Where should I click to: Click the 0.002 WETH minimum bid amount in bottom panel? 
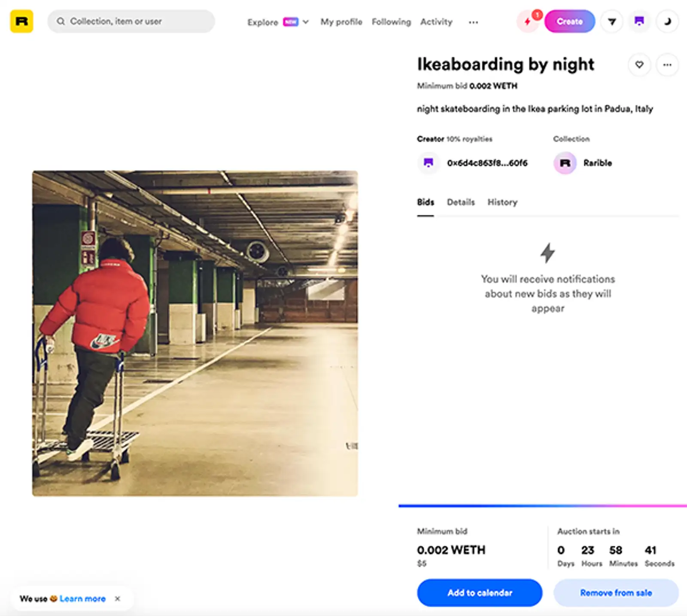451,550
